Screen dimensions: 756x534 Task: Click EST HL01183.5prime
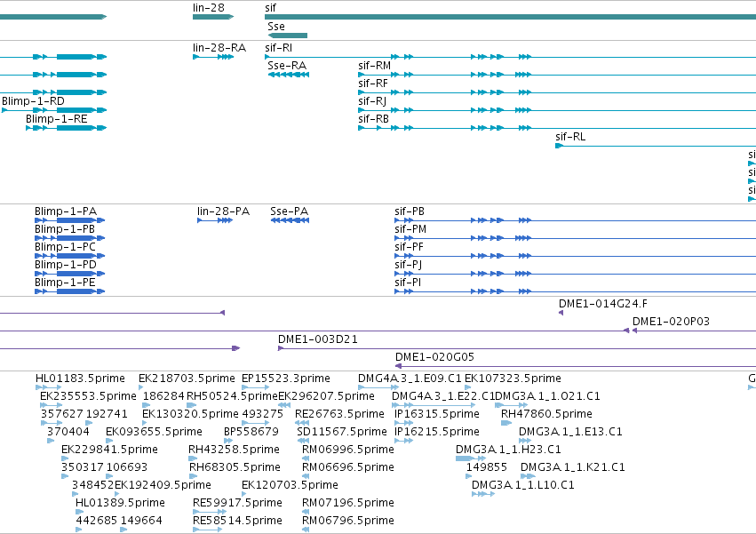tap(80, 379)
